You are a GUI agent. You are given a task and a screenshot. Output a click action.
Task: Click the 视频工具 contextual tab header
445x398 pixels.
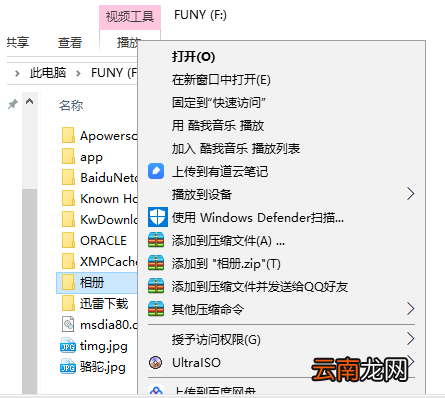130,17
